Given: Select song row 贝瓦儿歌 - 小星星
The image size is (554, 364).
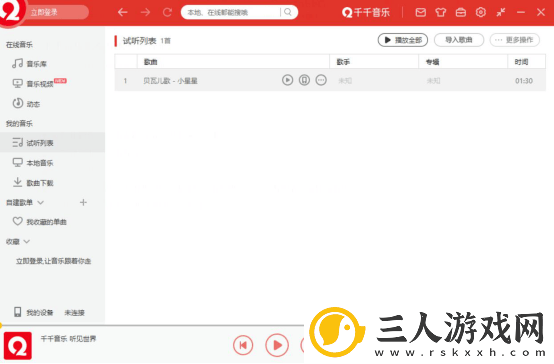Looking at the screenshot, I should 330,81.
